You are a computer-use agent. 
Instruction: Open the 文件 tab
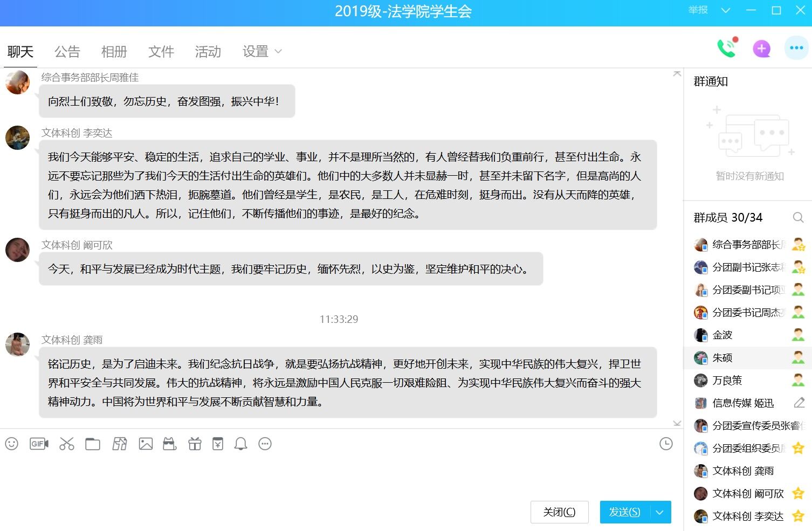(160, 51)
